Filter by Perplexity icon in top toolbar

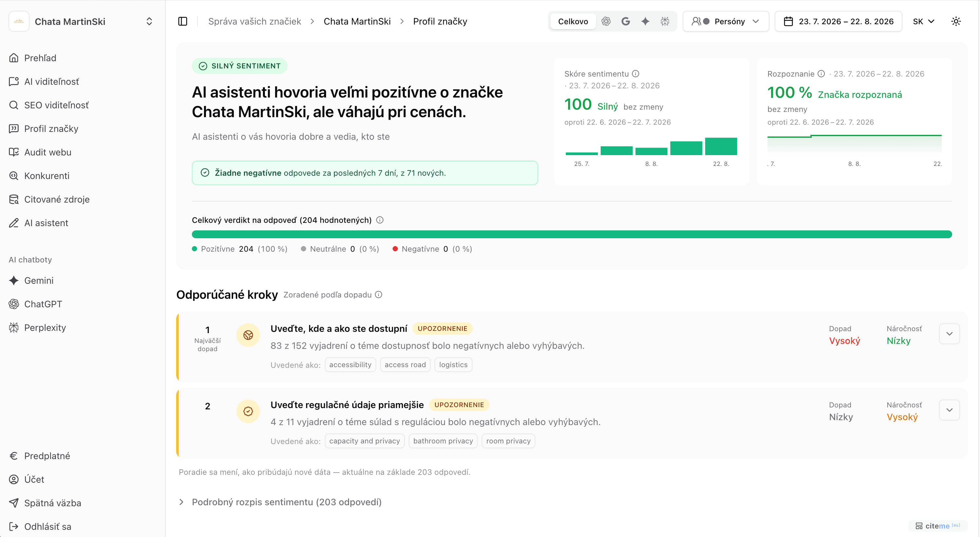(x=665, y=21)
